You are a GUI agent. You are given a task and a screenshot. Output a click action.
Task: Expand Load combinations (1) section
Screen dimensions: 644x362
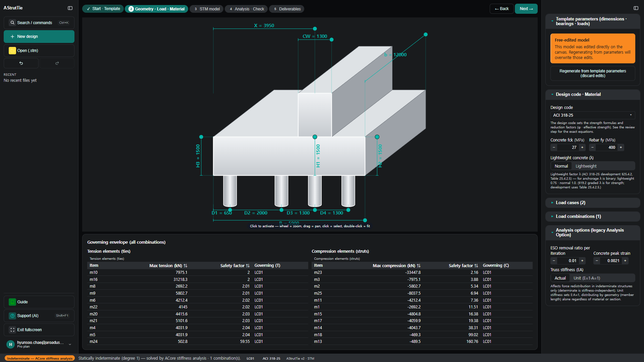pyautogui.click(x=593, y=217)
